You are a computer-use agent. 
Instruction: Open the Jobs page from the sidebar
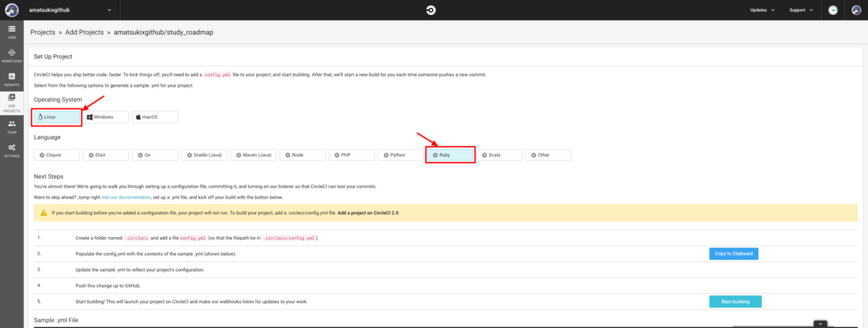click(x=12, y=33)
